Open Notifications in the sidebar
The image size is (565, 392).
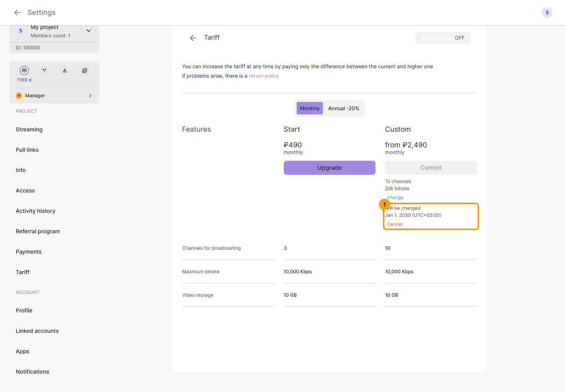coord(33,372)
